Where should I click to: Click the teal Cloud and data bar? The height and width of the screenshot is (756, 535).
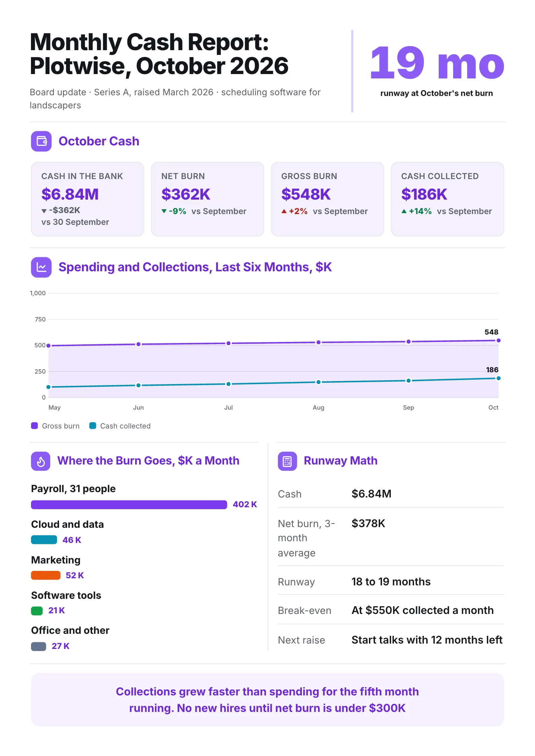[x=44, y=540]
